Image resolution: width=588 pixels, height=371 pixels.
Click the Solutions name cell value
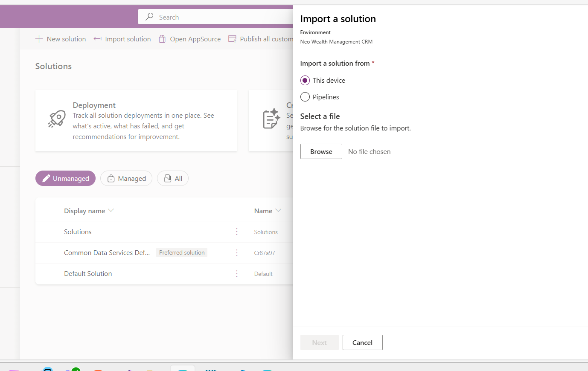pyautogui.click(x=266, y=232)
